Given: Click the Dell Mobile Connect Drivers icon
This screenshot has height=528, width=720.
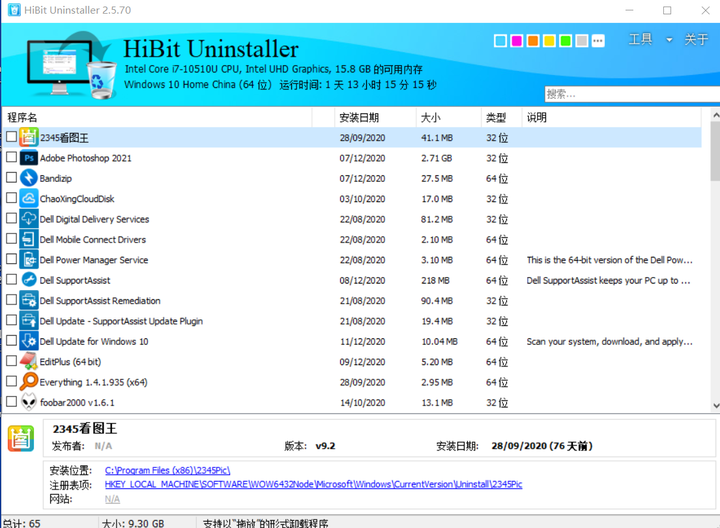Looking at the screenshot, I should tap(28, 239).
